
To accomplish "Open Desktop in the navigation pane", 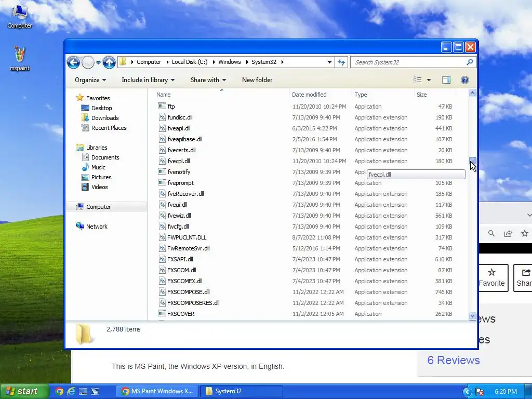I will point(101,108).
